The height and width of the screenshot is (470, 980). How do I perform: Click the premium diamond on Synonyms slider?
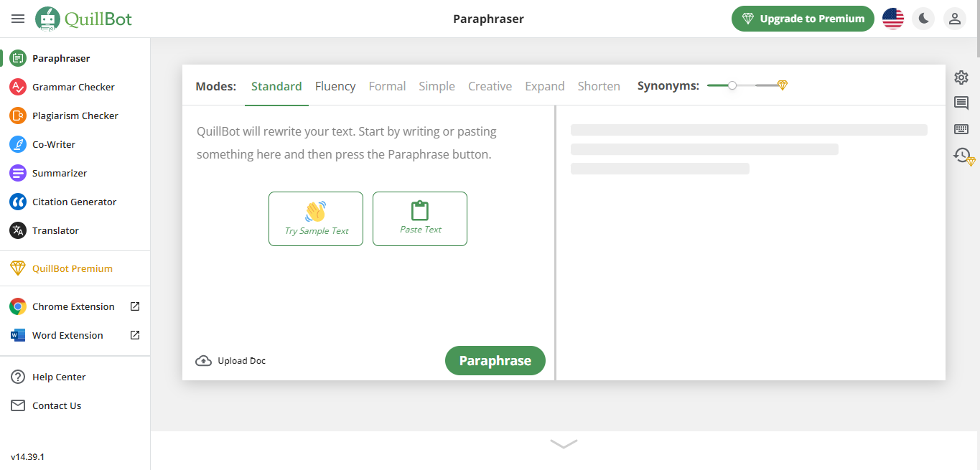pos(783,85)
